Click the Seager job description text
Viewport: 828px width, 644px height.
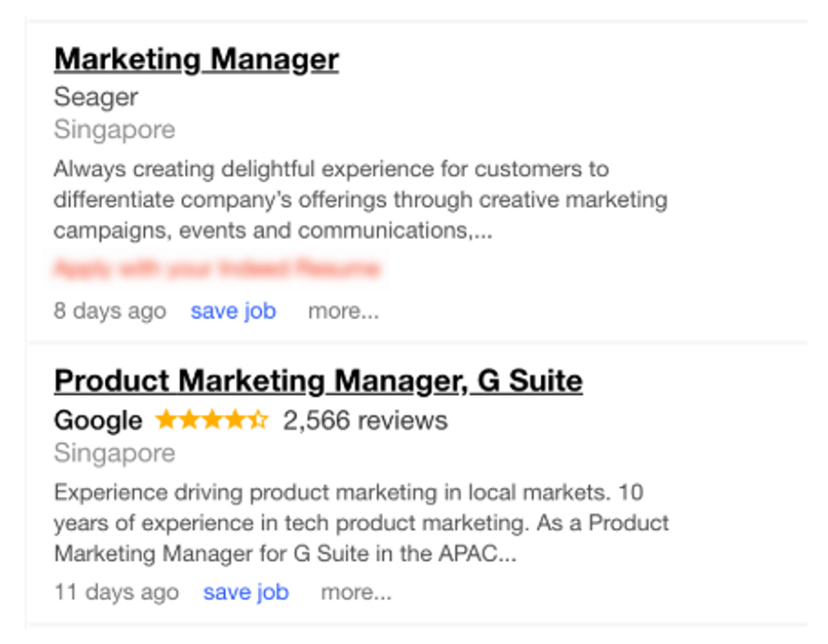(360, 200)
